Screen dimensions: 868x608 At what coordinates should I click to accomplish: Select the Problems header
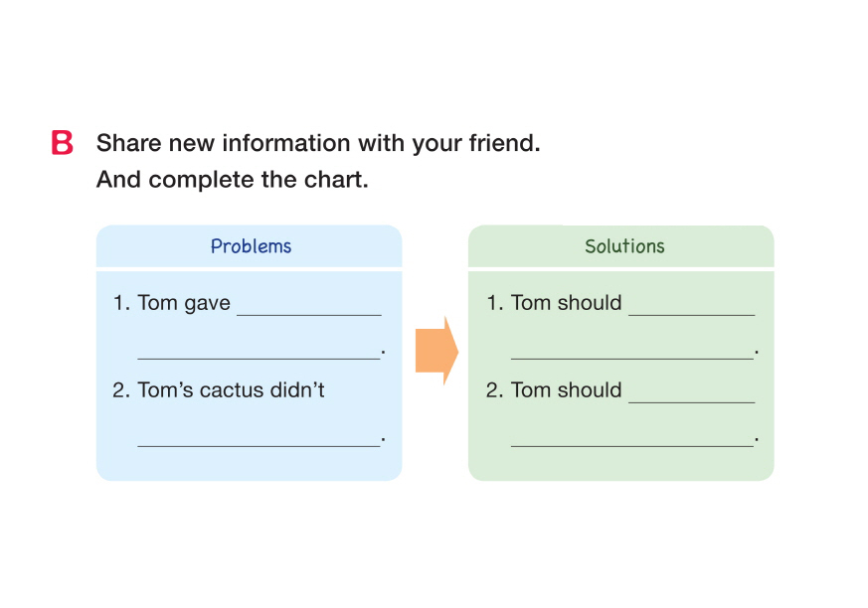[251, 246]
